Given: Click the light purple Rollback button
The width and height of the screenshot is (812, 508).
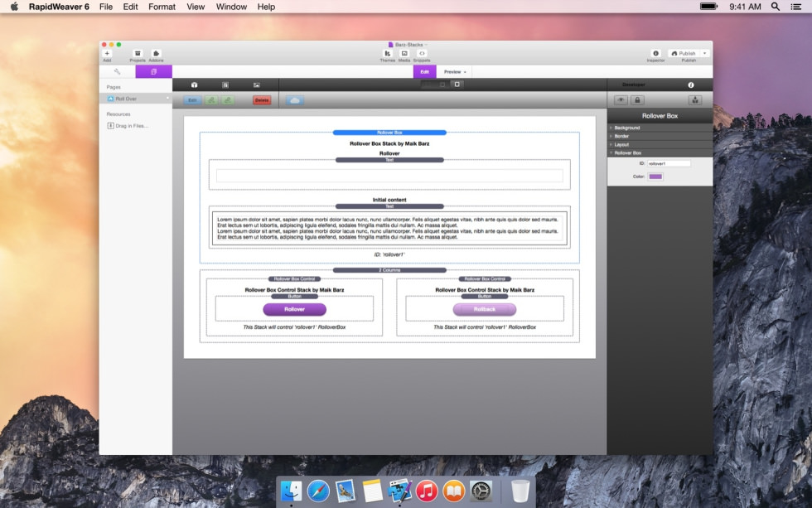Looking at the screenshot, I should pos(485,309).
